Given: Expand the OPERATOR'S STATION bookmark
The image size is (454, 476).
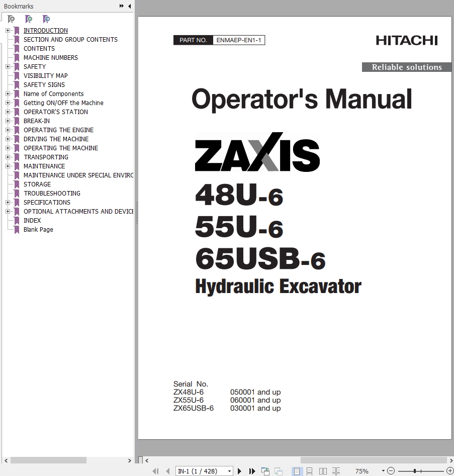Looking at the screenshot, I should click(8, 112).
